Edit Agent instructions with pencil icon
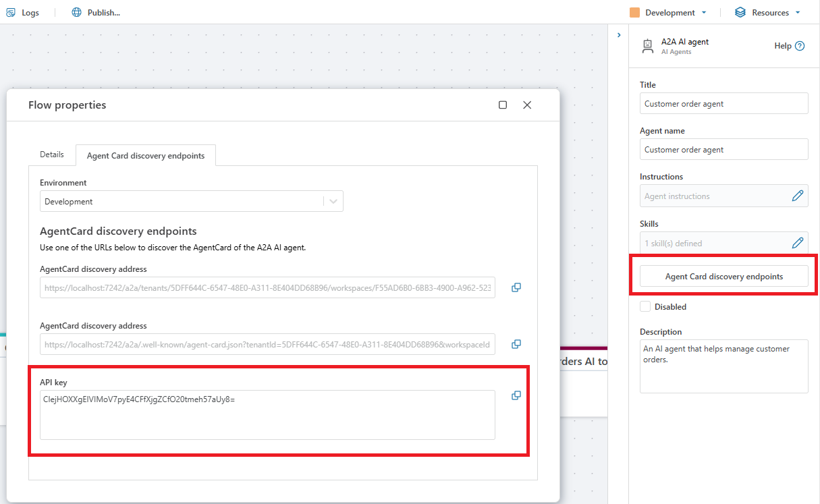 click(x=797, y=196)
